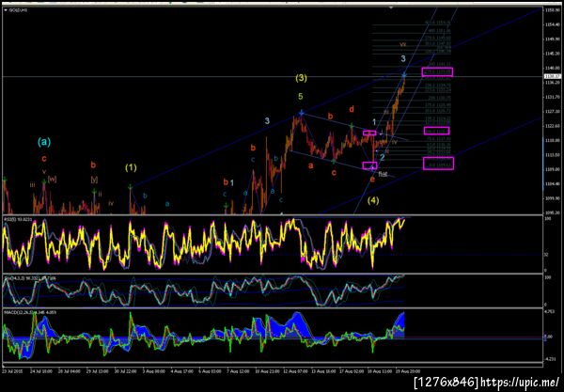Select the [w] wave label

click(52, 179)
